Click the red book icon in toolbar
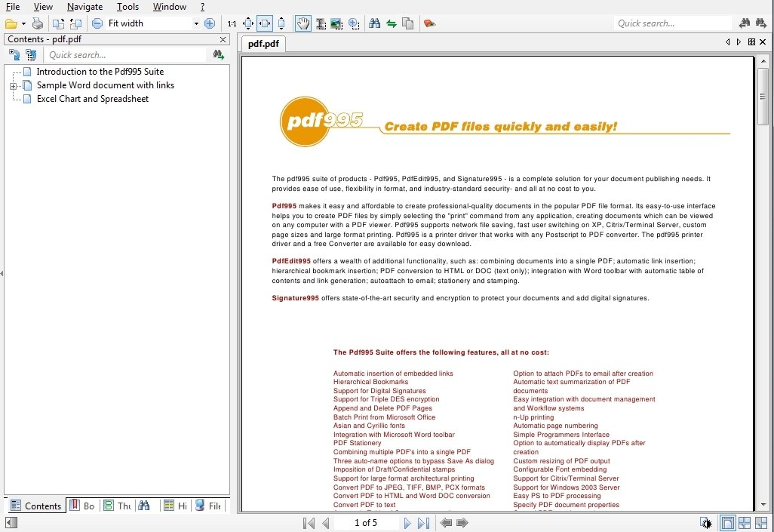The height and width of the screenshot is (532, 774). pos(429,23)
